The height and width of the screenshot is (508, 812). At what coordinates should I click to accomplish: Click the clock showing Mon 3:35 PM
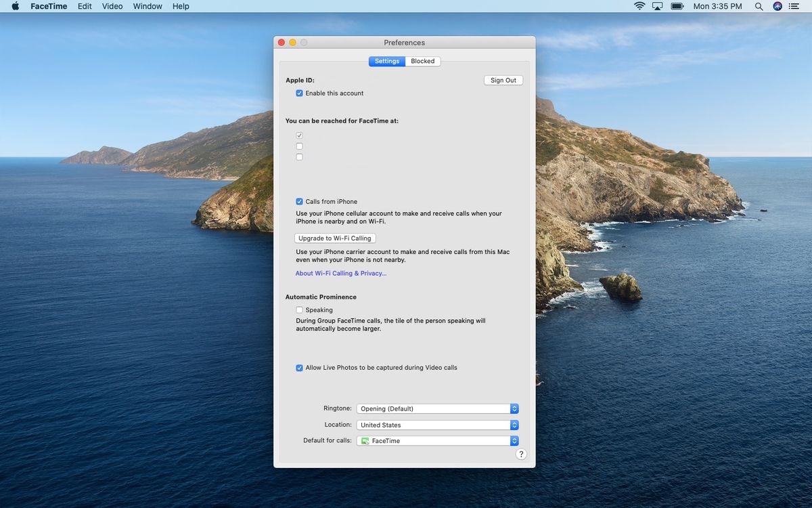click(x=717, y=6)
